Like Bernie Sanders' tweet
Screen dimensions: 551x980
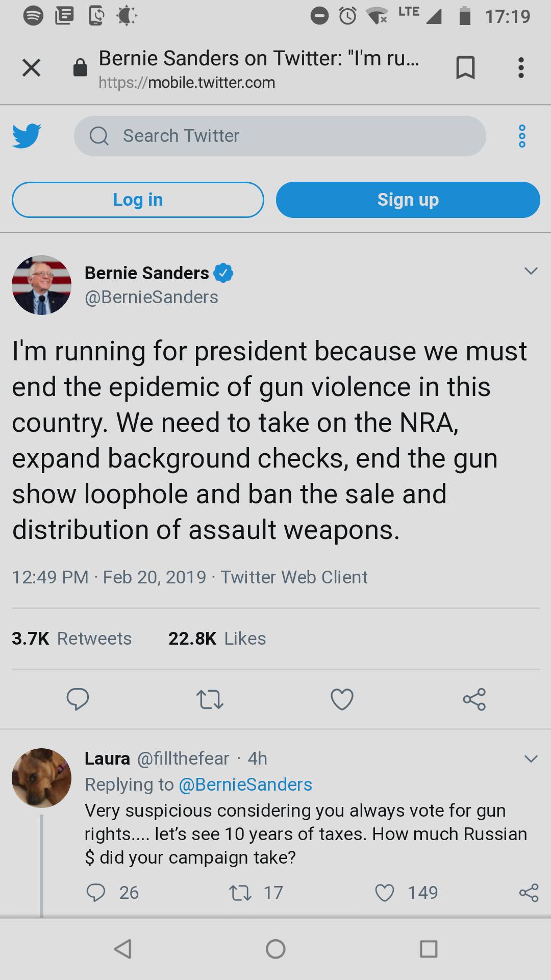(x=342, y=699)
